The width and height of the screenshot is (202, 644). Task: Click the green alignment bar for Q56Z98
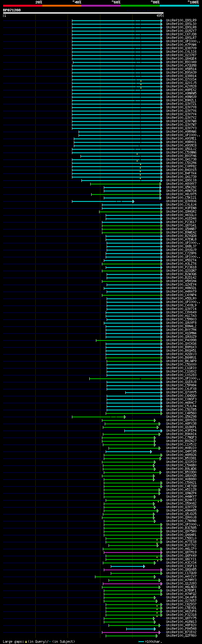click(99, 417)
